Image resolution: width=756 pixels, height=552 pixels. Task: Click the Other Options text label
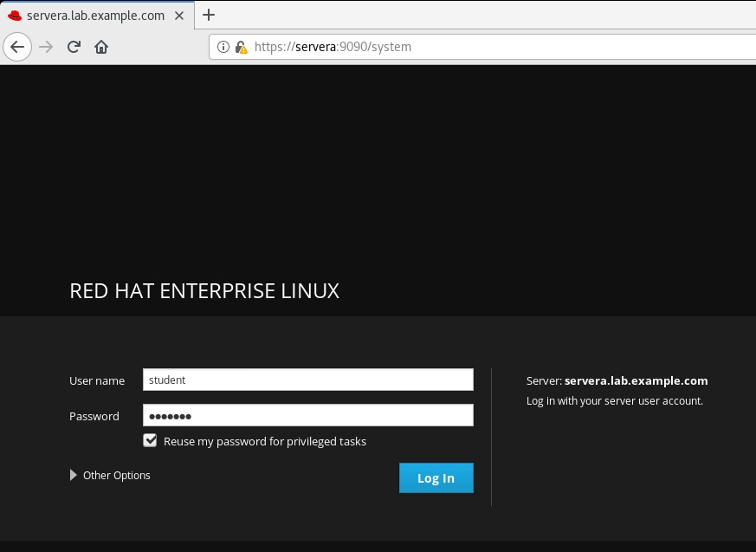[117, 476]
